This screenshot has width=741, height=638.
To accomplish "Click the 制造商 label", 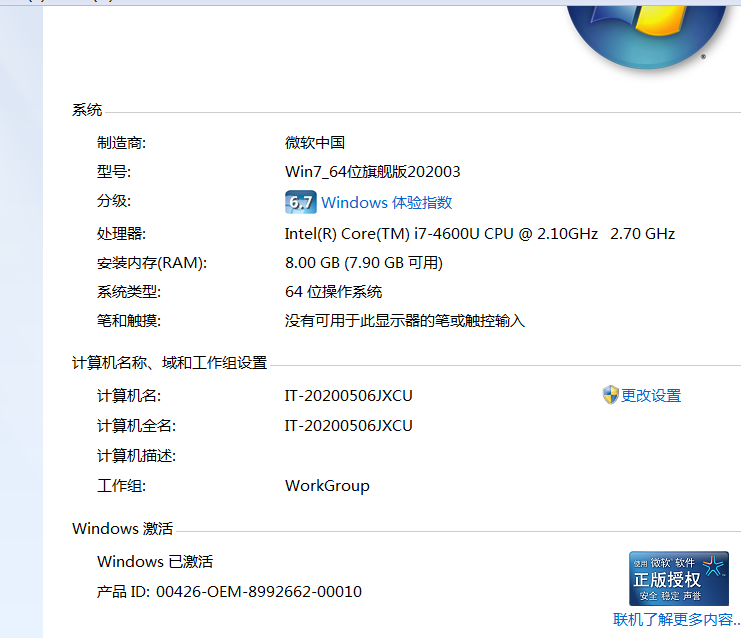I will (121, 143).
